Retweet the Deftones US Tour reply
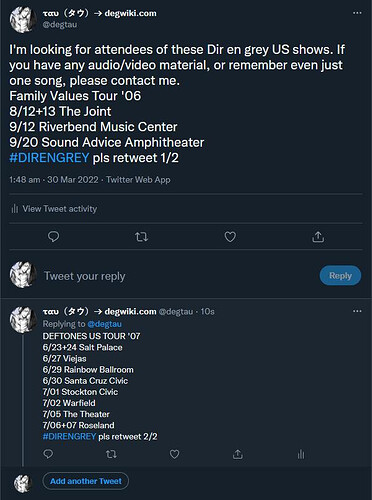This screenshot has width=372, height=500. 111,454
